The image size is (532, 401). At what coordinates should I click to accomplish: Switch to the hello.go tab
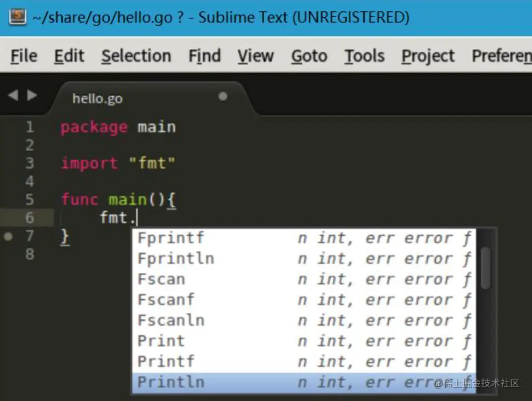pos(97,99)
